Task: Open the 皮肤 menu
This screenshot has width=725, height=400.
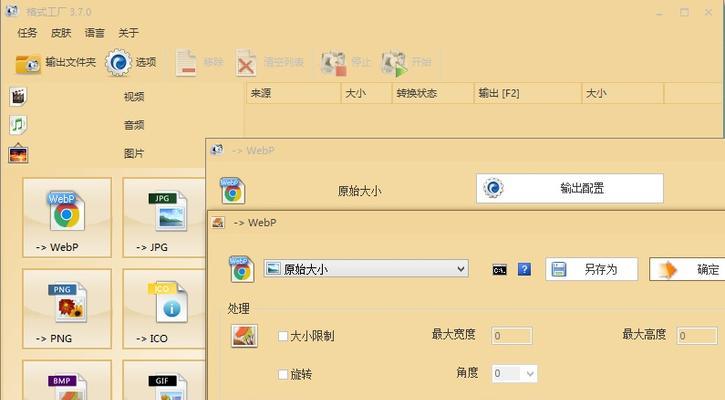Action: (61, 33)
